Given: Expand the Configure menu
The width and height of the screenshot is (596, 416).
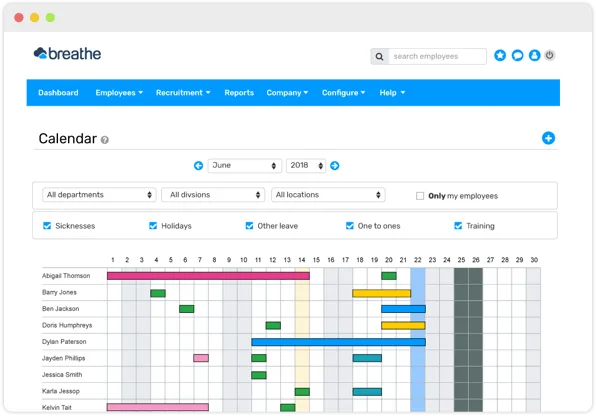Looking at the screenshot, I should [343, 93].
